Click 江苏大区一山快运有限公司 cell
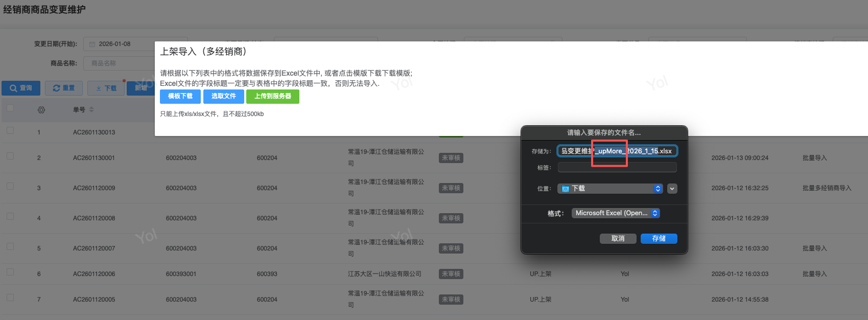Screen dimensions: 868x320 [x=385, y=274]
